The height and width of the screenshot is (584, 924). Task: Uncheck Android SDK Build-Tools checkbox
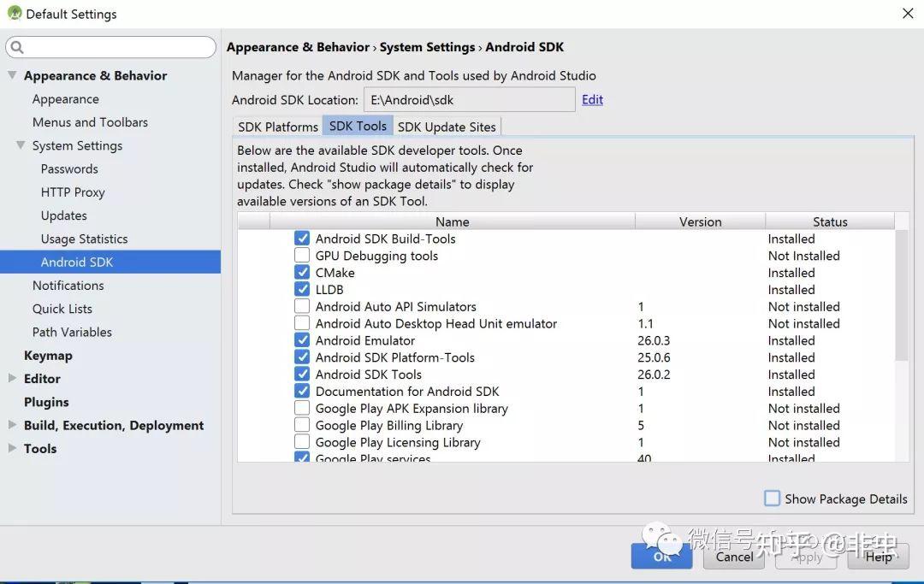[302, 239]
